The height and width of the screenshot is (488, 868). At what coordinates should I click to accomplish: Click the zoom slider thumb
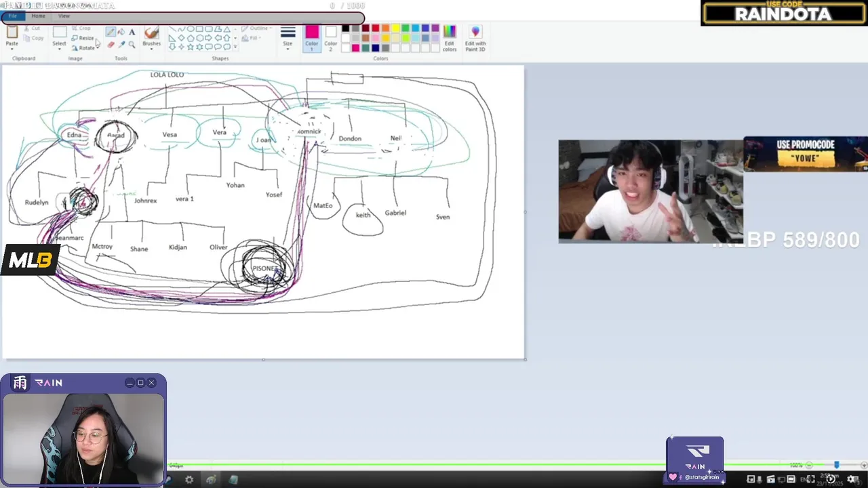(x=837, y=465)
